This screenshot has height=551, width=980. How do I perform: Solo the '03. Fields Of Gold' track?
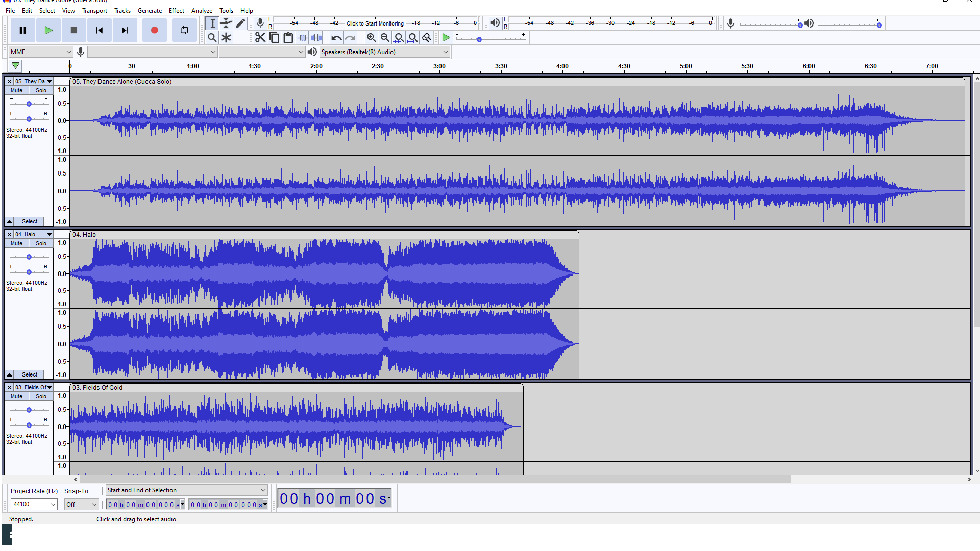[40, 396]
